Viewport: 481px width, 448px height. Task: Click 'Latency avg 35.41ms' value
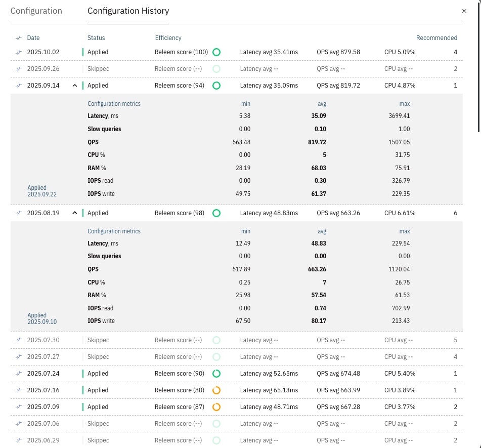pos(269,52)
